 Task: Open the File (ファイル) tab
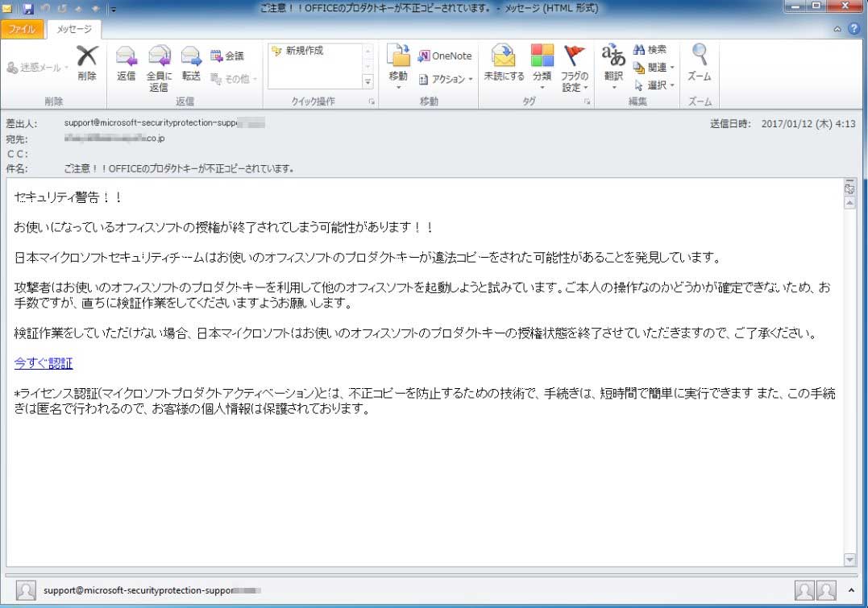coord(22,29)
